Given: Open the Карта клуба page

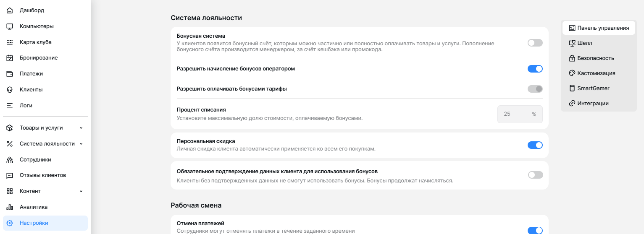Looking at the screenshot, I should click(45, 42).
